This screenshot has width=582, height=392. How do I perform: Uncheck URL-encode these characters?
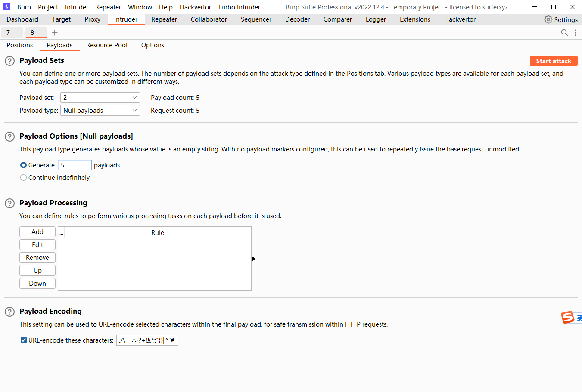23,340
